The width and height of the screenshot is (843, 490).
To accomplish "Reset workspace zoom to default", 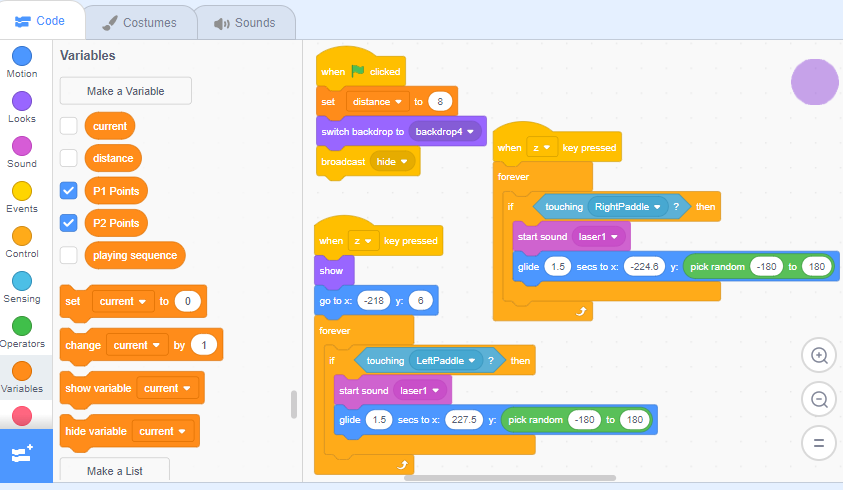I will coord(819,443).
